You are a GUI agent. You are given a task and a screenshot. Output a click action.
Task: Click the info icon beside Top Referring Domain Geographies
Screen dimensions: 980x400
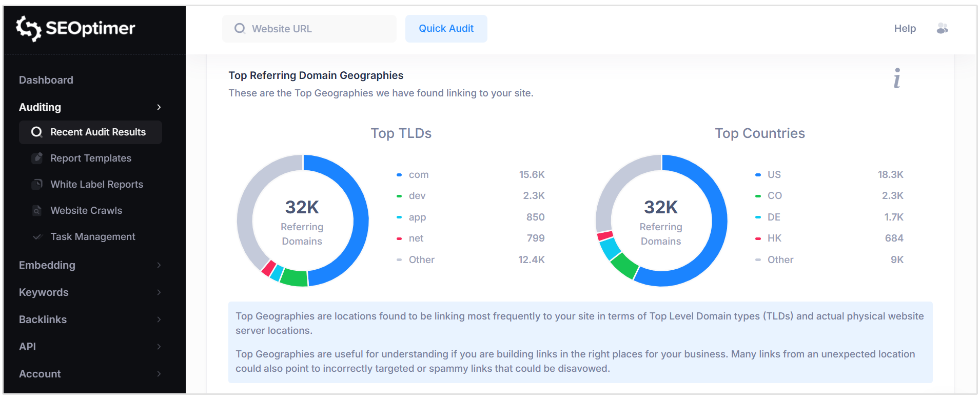(896, 78)
